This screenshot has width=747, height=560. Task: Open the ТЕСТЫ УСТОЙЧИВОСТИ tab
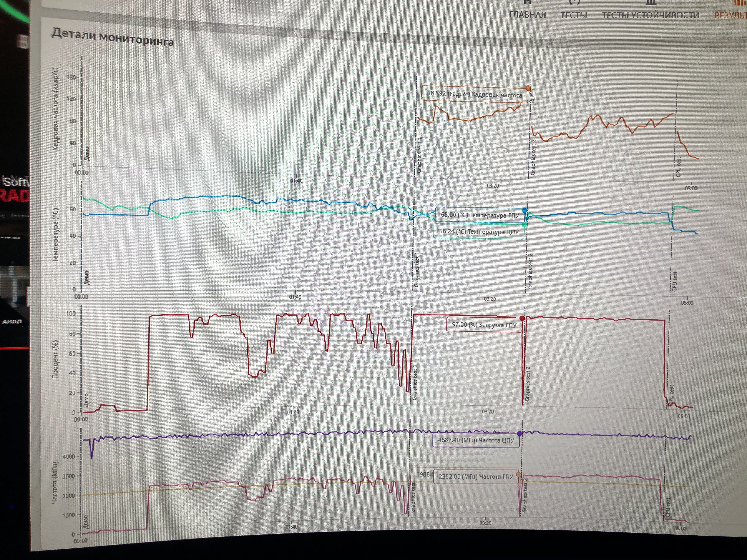(x=650, y=15)
